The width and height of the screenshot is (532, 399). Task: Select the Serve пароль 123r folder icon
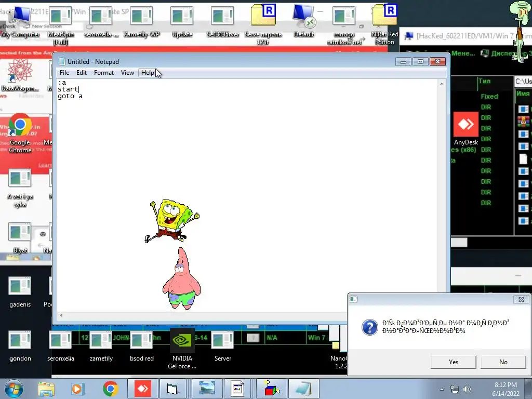pyautogui.click(x=263, y=25)
